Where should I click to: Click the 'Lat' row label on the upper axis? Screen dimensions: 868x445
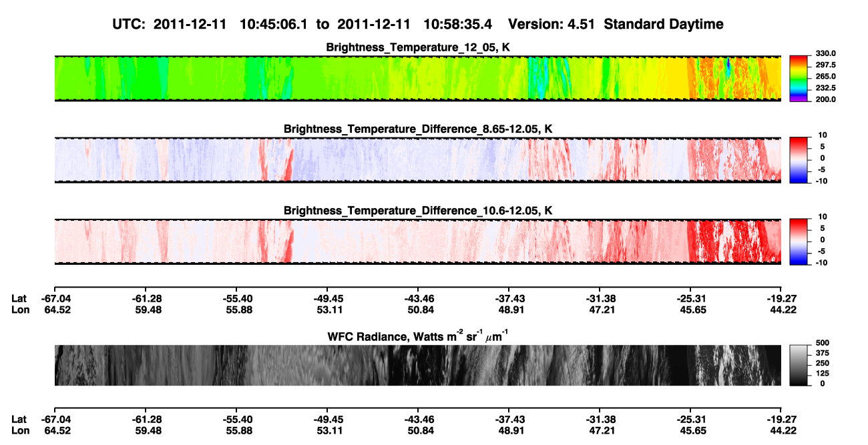(19, 298)
